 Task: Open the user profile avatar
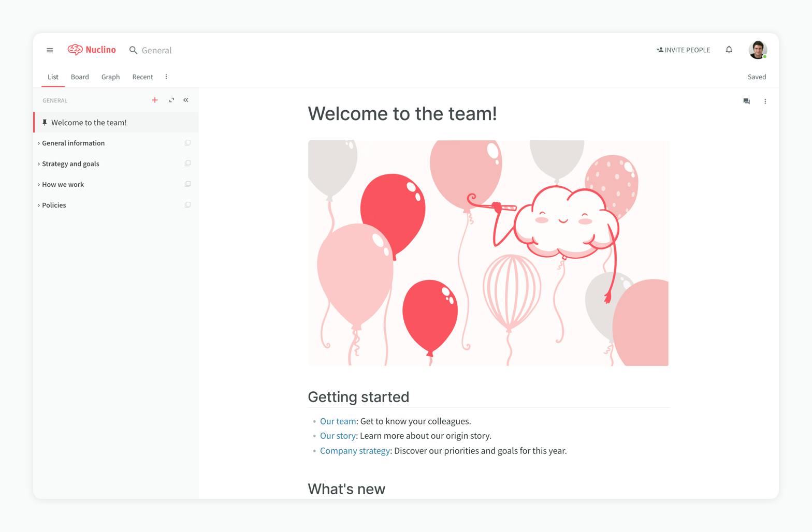pyautogui.click(x=758, y=50)
